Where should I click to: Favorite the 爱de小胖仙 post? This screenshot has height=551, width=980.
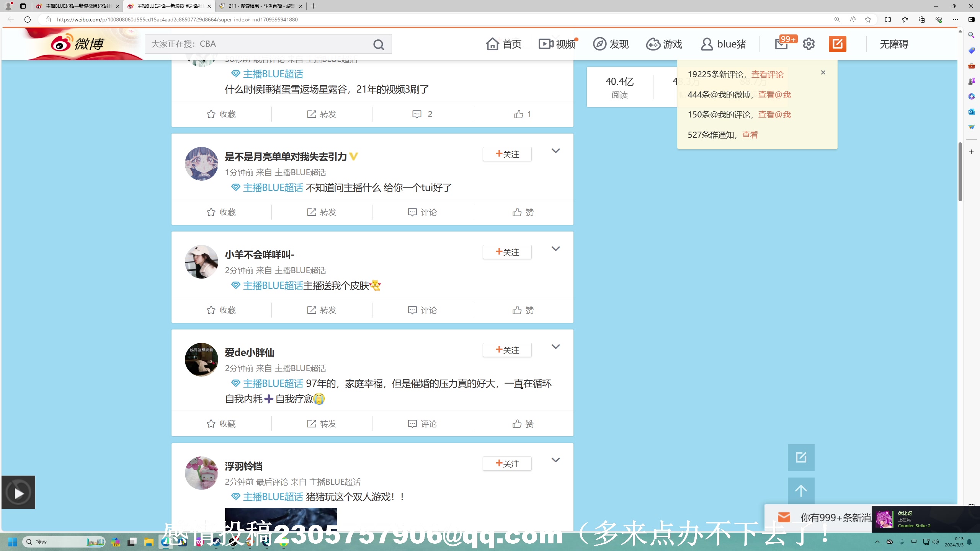click(x=221, y=424)
